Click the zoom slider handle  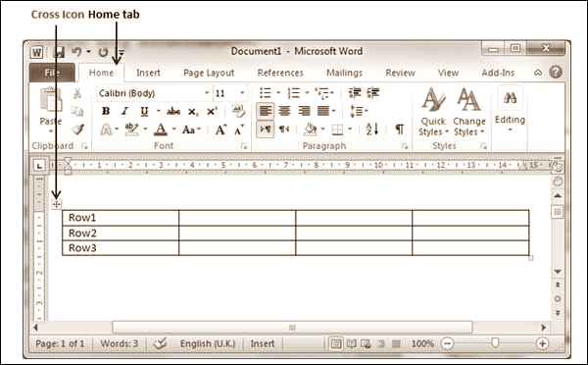click(x=495, y=342)
